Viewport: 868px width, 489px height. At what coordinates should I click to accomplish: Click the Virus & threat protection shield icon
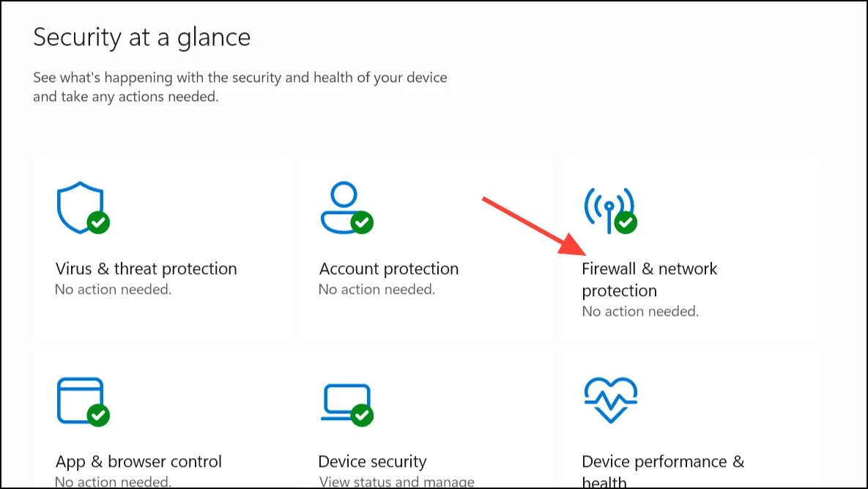pyautogui.click(x=82, y=207)
